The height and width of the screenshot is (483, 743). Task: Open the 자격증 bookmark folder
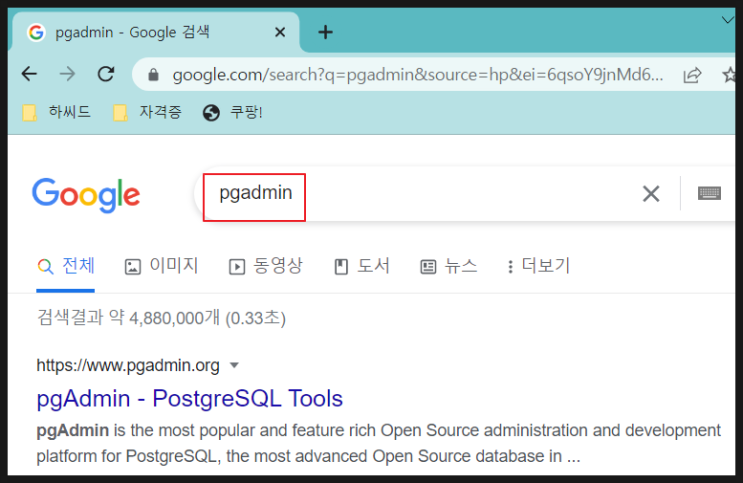[147, 112]
